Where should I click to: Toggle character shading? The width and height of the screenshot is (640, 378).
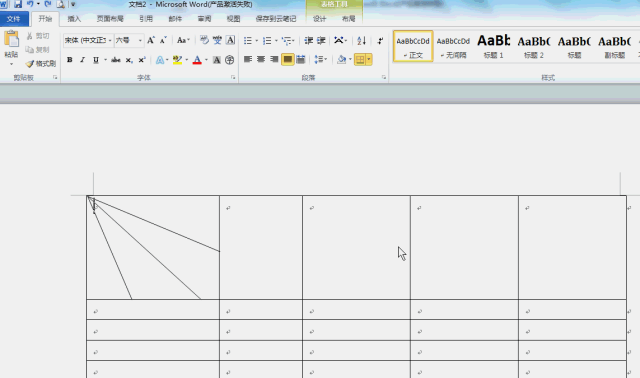click(x=217, y=60)
